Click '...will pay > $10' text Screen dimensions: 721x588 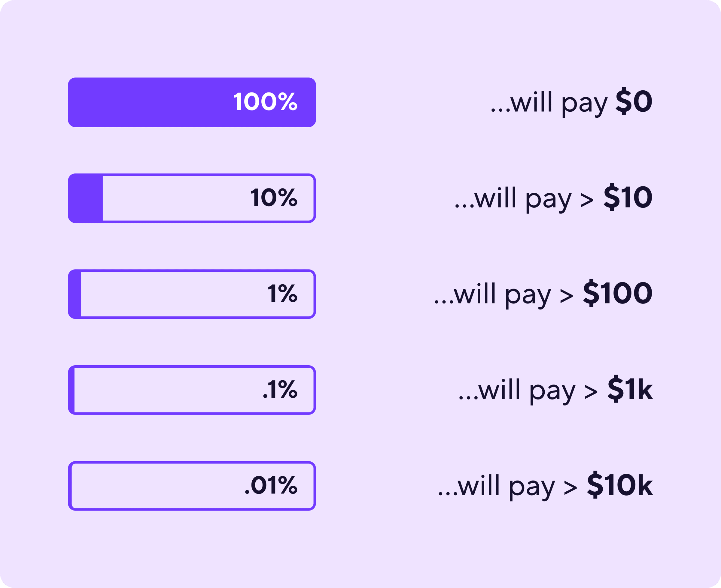pos(554,198)
